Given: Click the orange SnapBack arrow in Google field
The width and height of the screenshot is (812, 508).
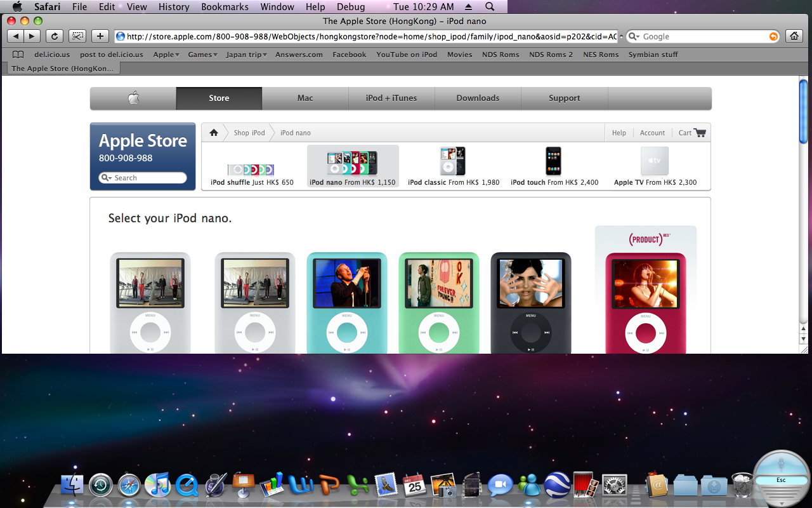Looking at the screenshot, I should coord(773,37).
